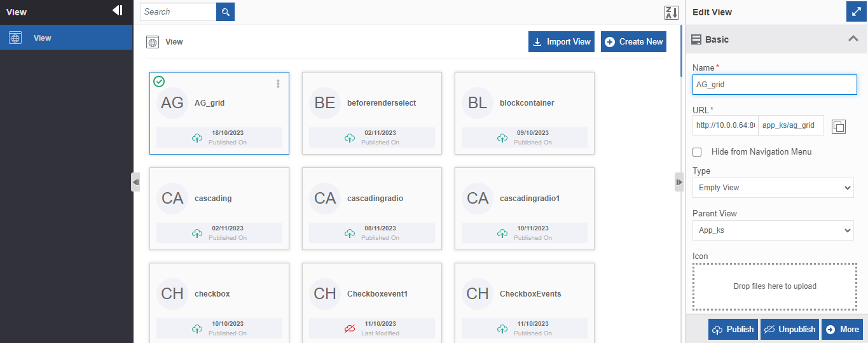Click the Unpublish button
This screenshot has width=868, height=343.
point(790,330)
